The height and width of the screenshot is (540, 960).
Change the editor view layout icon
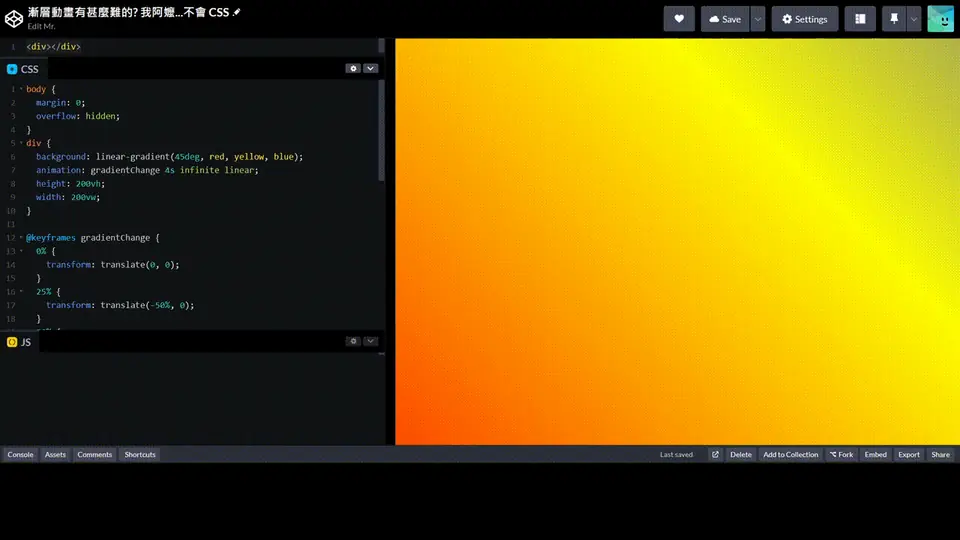click(860, 19)
